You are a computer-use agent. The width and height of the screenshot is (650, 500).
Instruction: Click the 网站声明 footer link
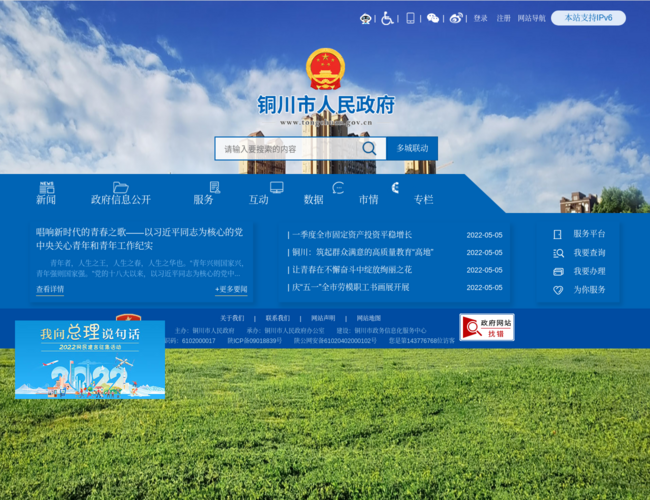click(323, 318)
